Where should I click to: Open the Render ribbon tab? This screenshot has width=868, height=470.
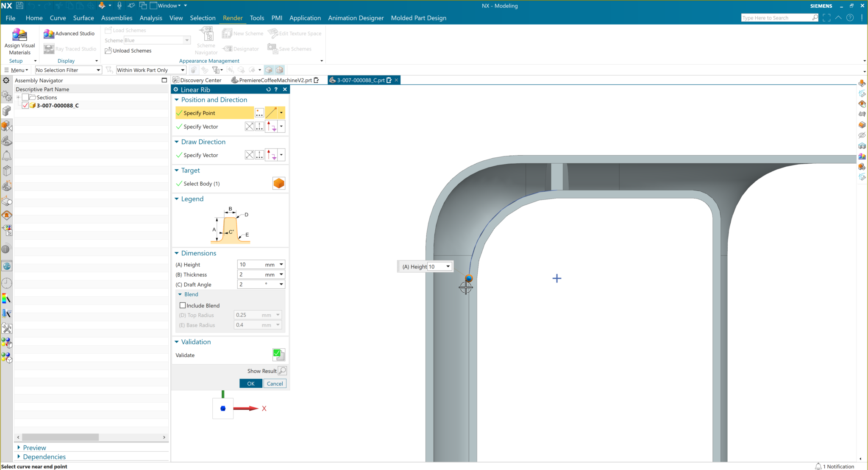click(x=233, y=18)
